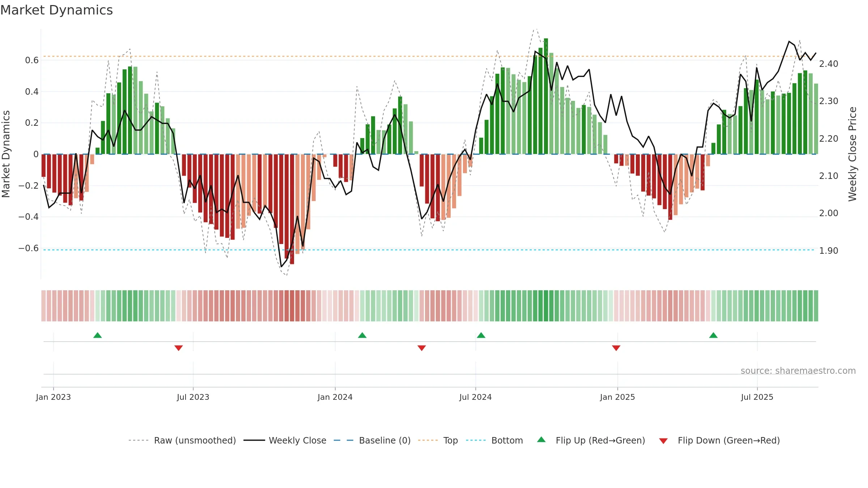Click the left-axis value −0.6
Viewport: 868px width, 488px height.
pos(29,248)
